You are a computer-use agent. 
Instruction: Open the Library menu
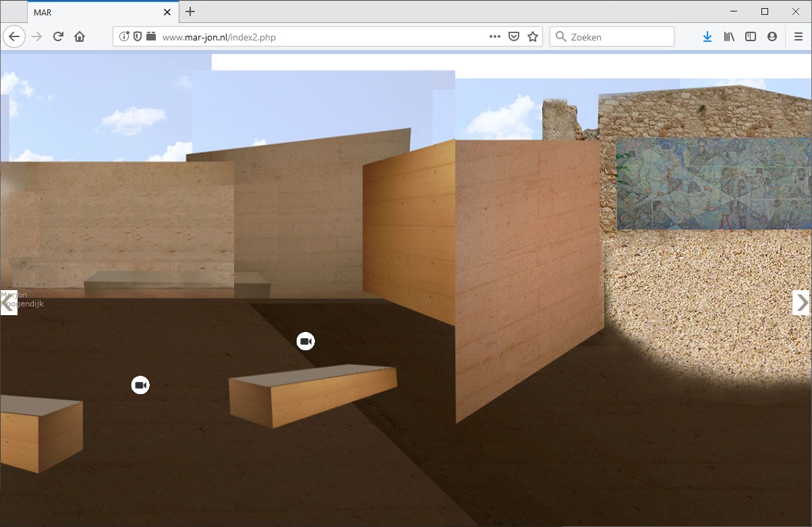[x=729, y=37]
